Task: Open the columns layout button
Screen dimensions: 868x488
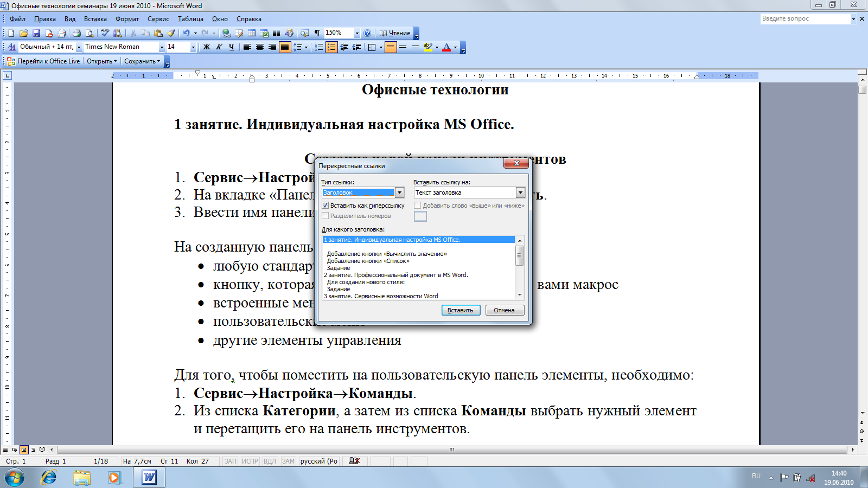Action: tap(277, 33)
